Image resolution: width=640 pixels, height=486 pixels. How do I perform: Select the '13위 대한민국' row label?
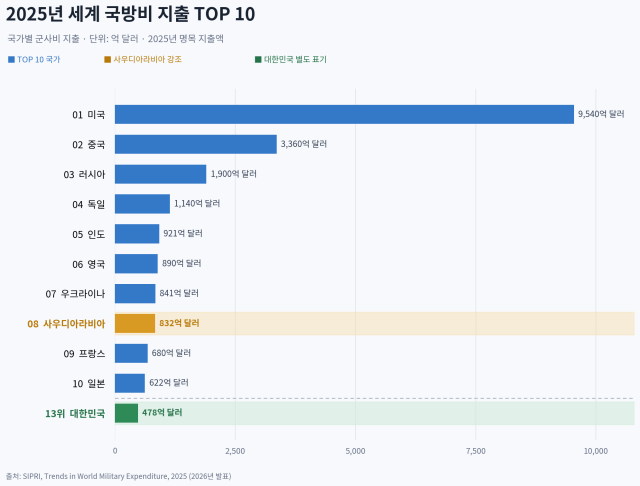tap(75, 413)
